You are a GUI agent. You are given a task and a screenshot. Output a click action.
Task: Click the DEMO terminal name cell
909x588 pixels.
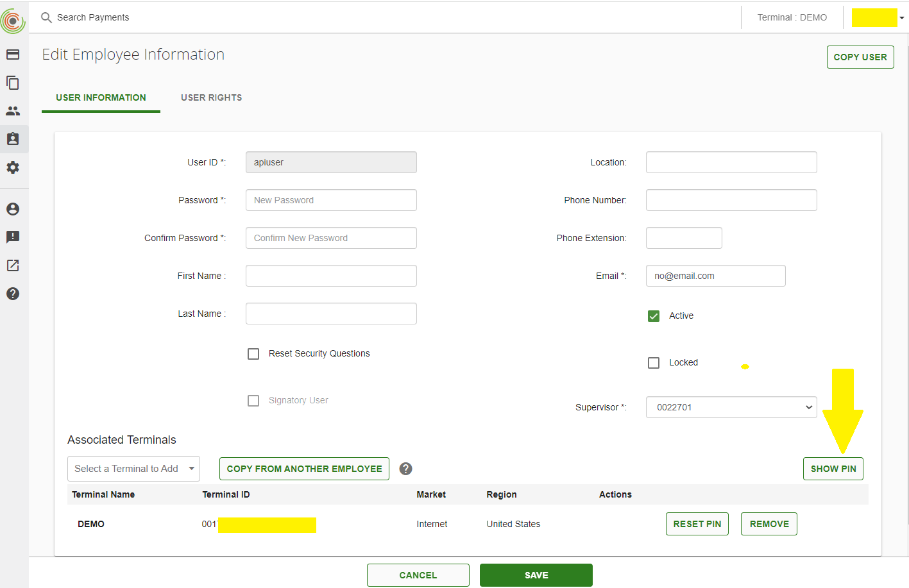[x=91, y=524]
